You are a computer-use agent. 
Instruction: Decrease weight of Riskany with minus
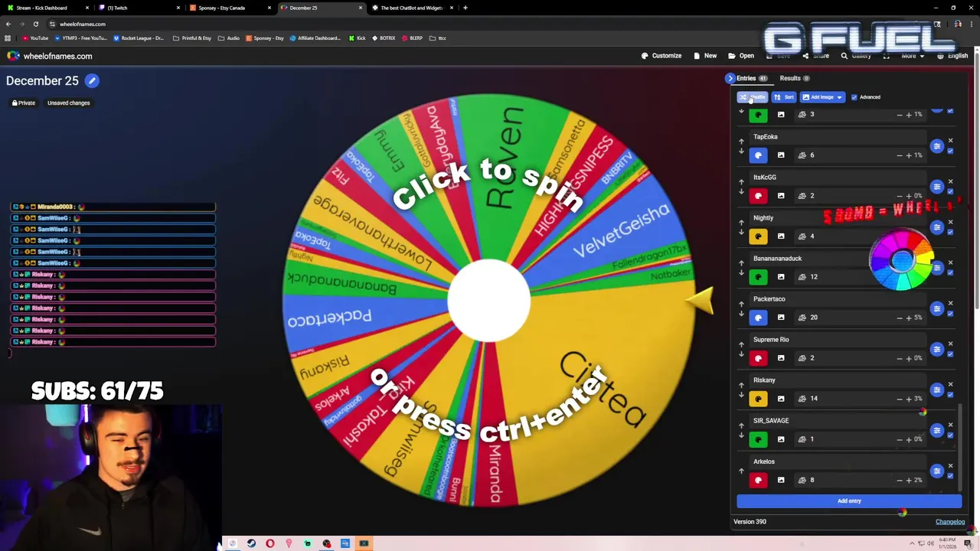click(x=900, y=399)
